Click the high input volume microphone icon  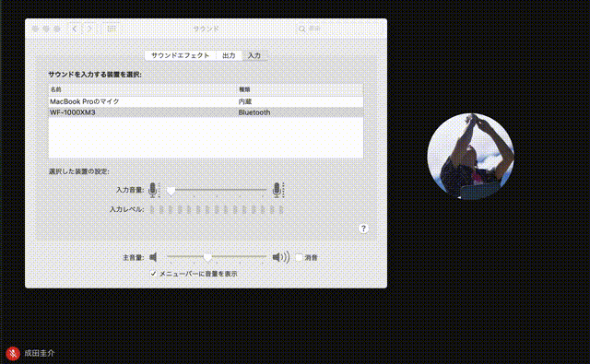[277, 190]
